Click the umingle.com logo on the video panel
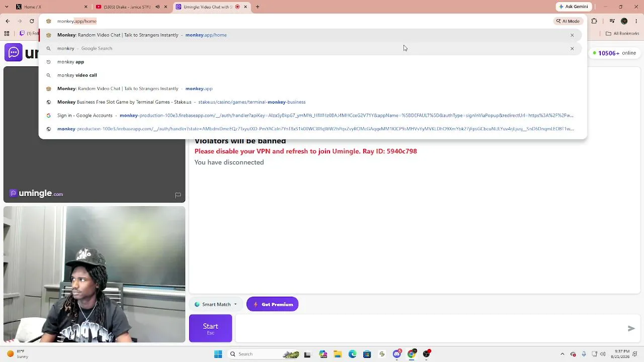644x362 pixels. click(36, 194)
